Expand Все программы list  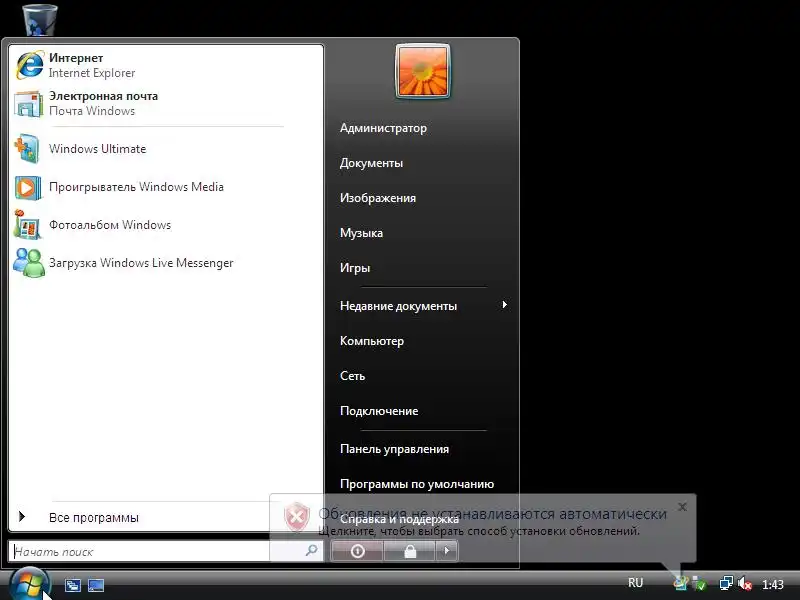click(166, 517)
